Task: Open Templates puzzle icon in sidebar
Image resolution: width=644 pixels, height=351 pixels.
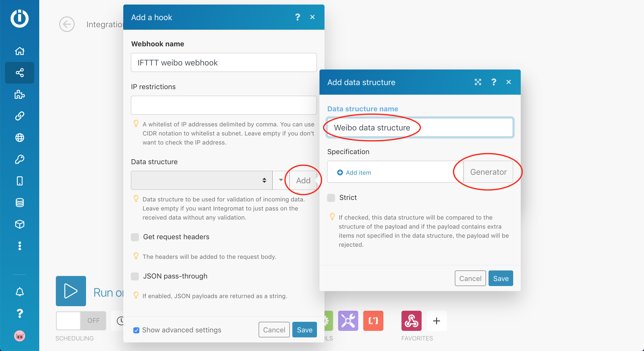Action: click(x=20, y=94)
